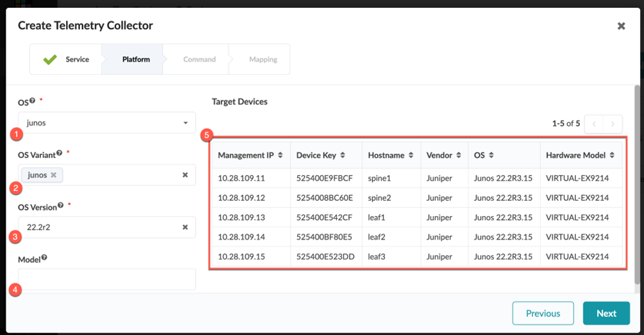Open the OS Variant multi-select field
This screenshot has width=644, height=335.
(x=119, y=175)
